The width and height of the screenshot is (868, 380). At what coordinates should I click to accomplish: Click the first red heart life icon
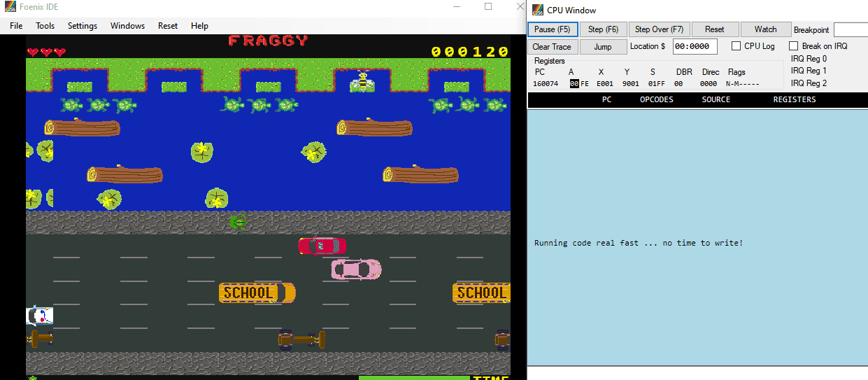click(33, 52)
